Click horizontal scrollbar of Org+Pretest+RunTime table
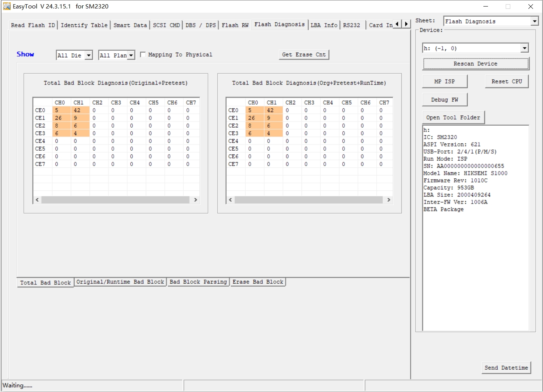 pos(309,200)
